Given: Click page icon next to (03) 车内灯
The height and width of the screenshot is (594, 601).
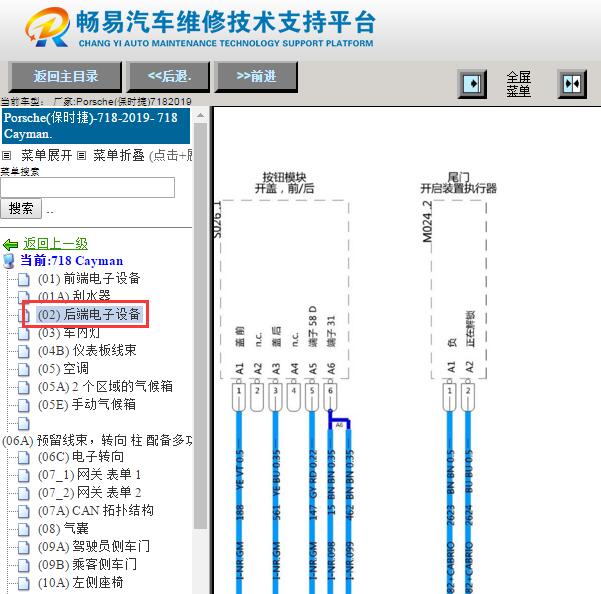Looking at the screenshot, I should click(23, 333).
